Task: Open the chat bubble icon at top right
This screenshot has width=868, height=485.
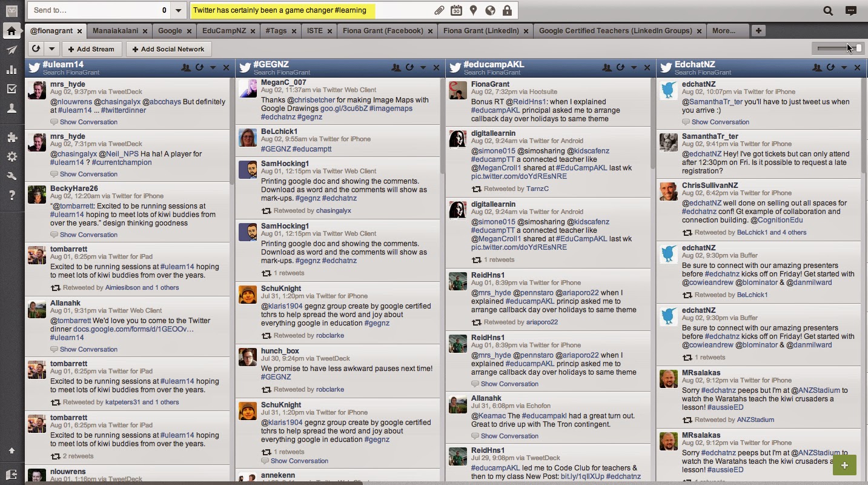Action: [851, 10]
